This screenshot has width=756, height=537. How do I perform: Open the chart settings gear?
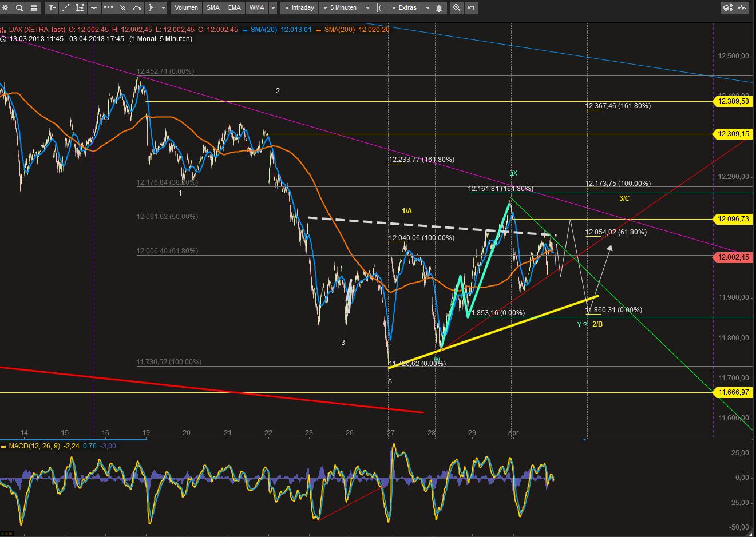click(6, 8)
